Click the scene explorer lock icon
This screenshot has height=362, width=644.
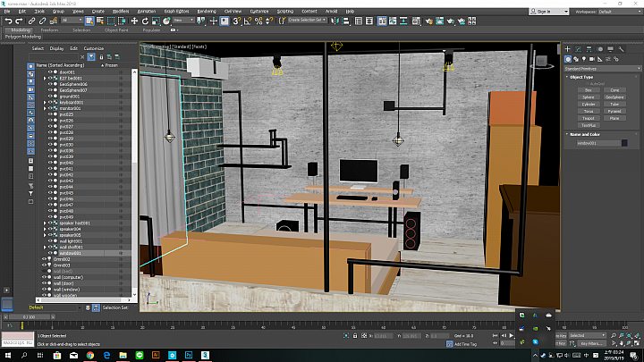(x=101, y=57)
